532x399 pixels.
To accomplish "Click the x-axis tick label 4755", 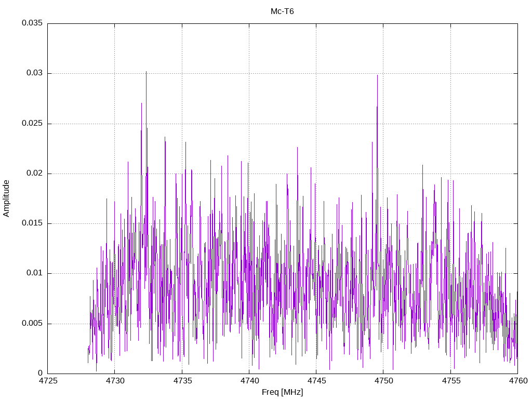I will [451, 381].
